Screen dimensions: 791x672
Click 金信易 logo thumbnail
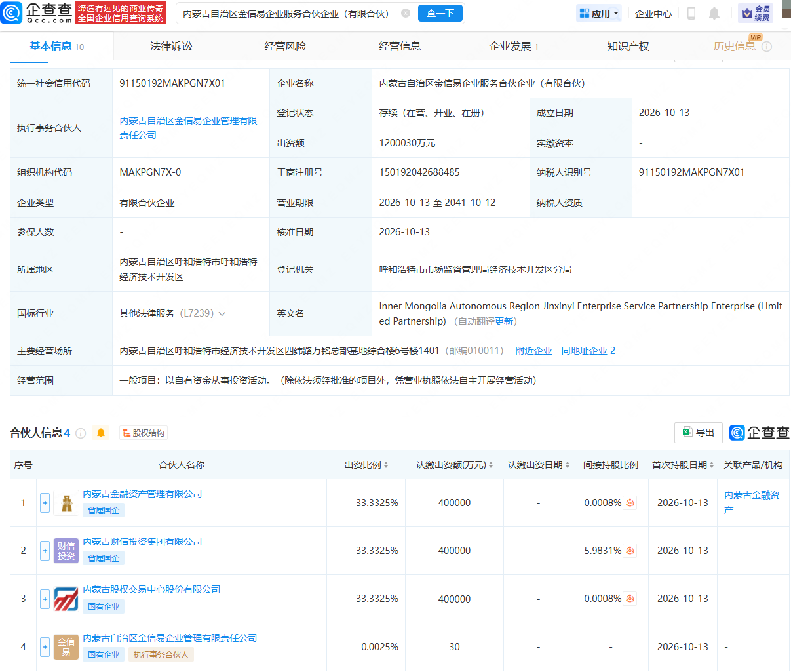[x=66, y=647]
